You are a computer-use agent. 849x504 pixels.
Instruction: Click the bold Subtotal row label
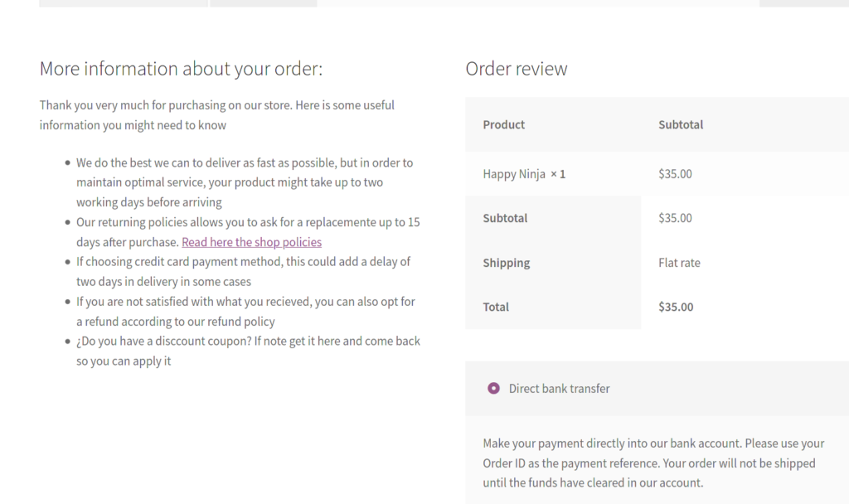click(505, 218)
